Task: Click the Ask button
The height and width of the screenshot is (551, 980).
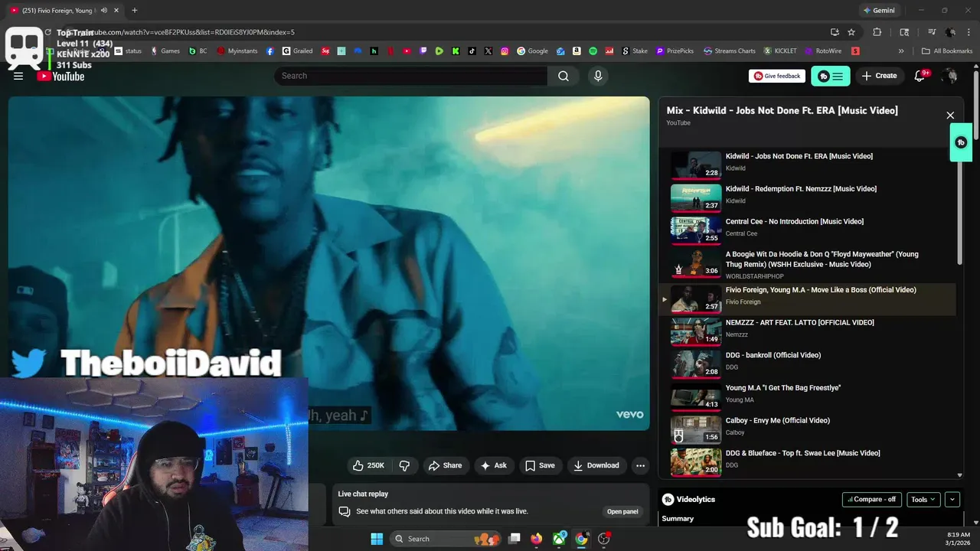Action: (x=493, y=465)
